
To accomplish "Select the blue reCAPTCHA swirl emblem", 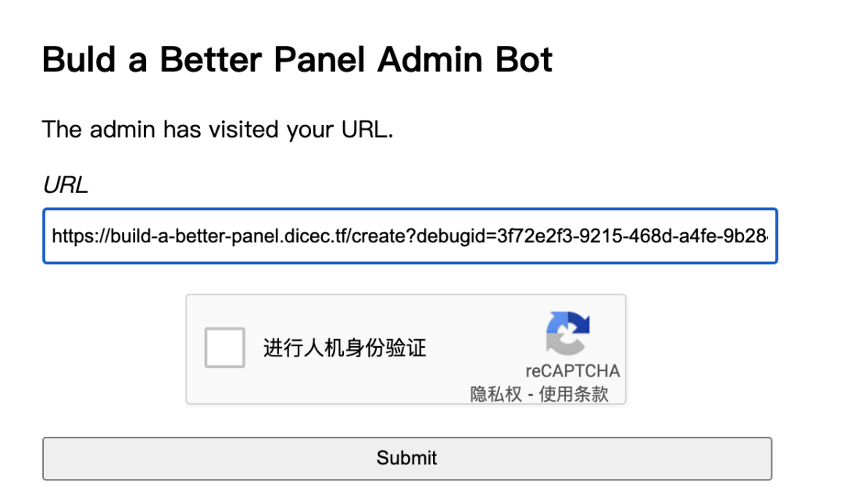I will click(x=568, y=331).
